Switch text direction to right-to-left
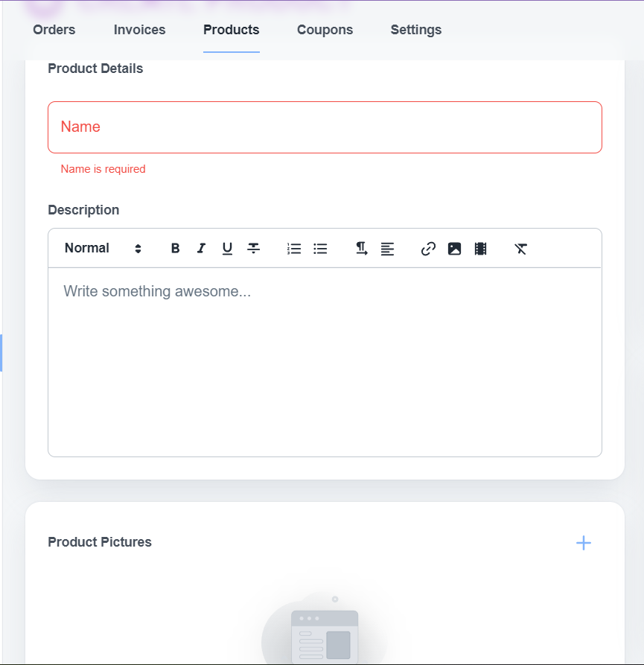The height and width of the screenshot is (665, 644). (361, 249)
